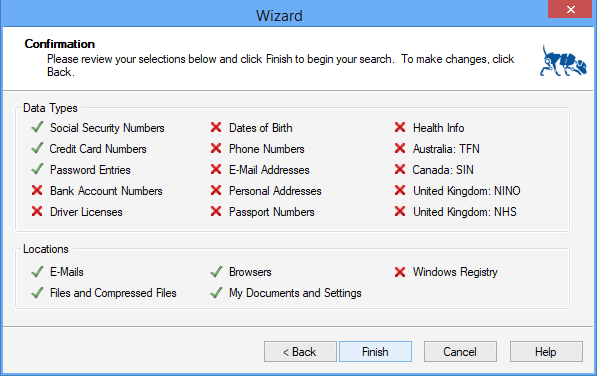Viewport: 597px width, 376px height.
Task: Go back with the Back button
Action: coord(300,351)
